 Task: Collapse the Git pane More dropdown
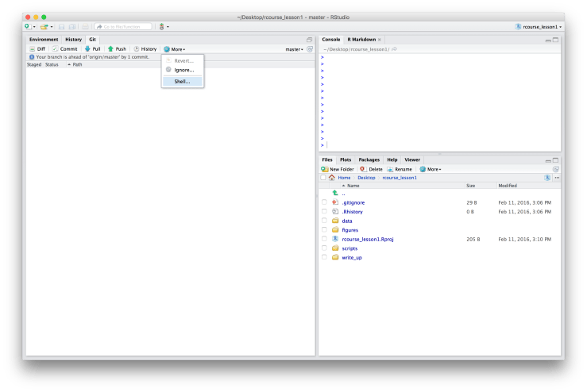(x=175, y=49)
